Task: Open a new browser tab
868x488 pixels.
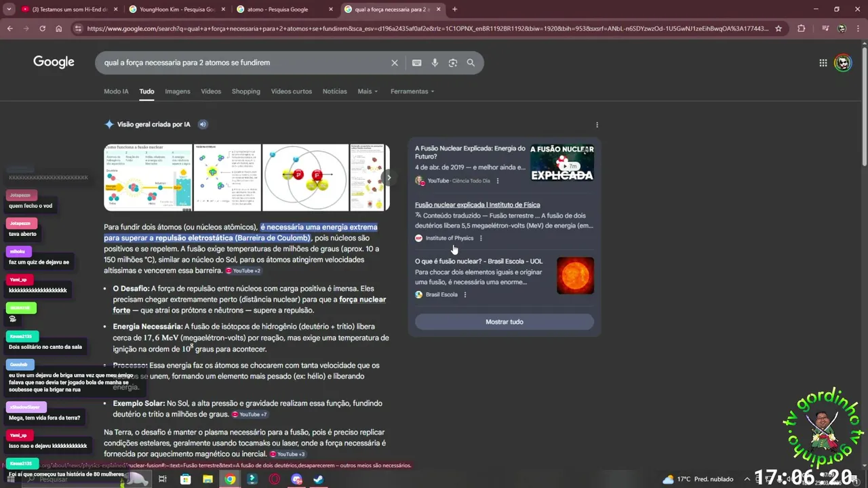Action: (x=454, y=9)
